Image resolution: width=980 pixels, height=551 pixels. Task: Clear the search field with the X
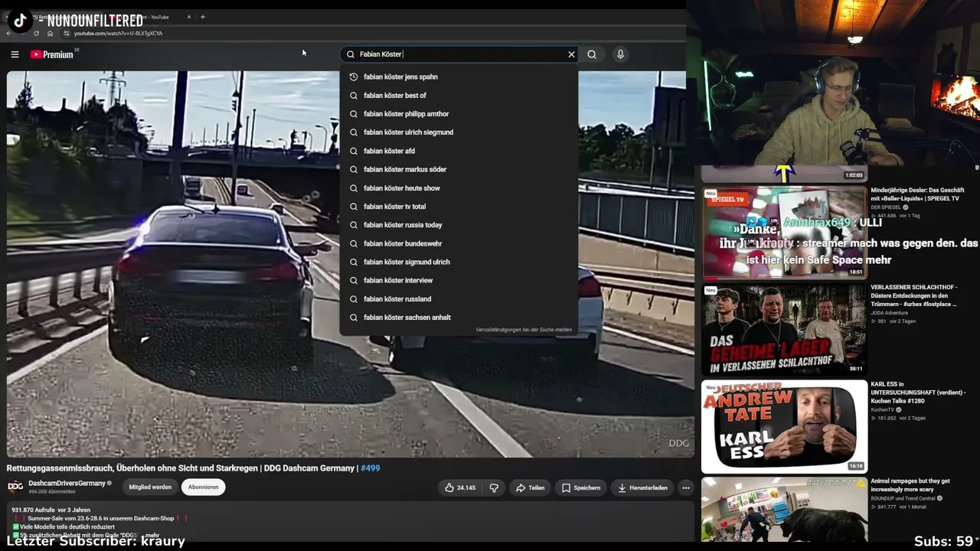(x=571, y=54)
